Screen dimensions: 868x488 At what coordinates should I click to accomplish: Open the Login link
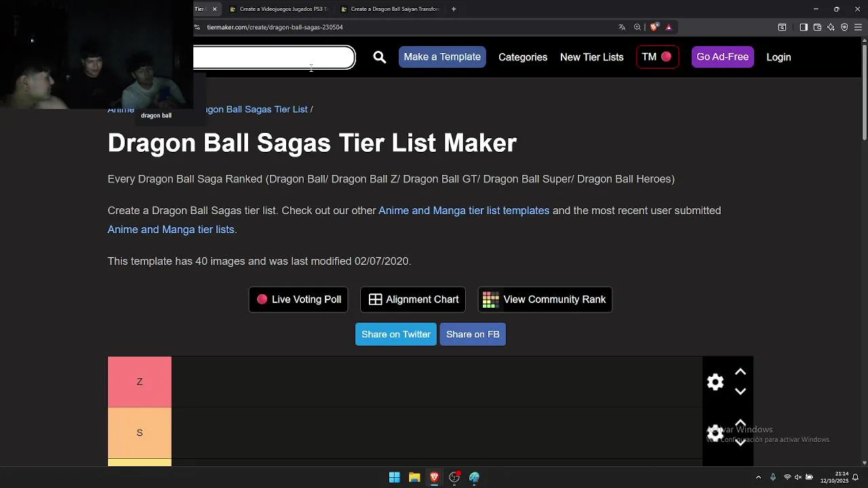[778, 57]
